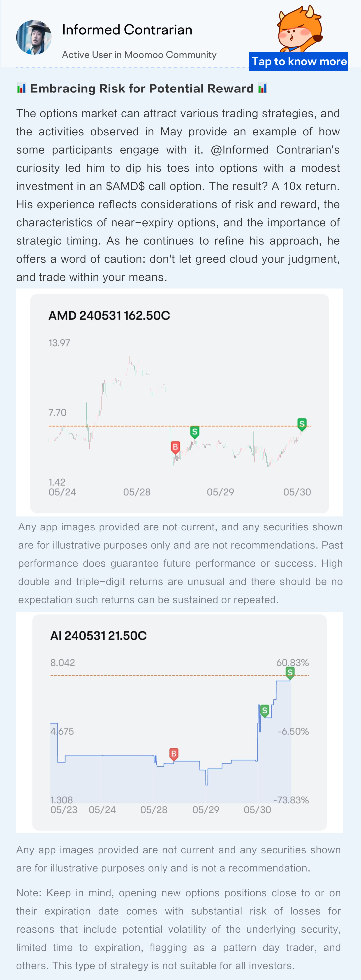Click the first green S sell marker on AMD chart
This screenshot has height=980, width=361.
coord(194,432)
